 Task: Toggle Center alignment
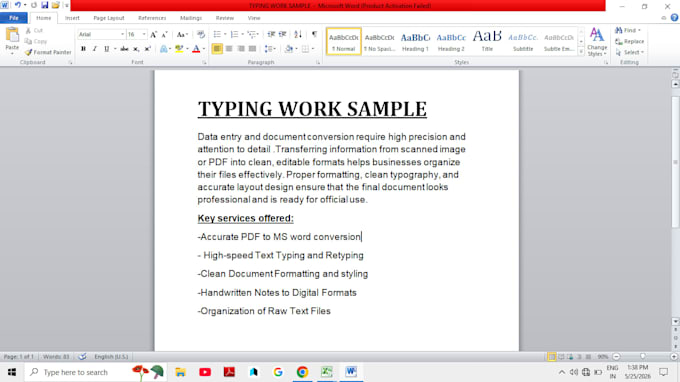click(229, 49)
